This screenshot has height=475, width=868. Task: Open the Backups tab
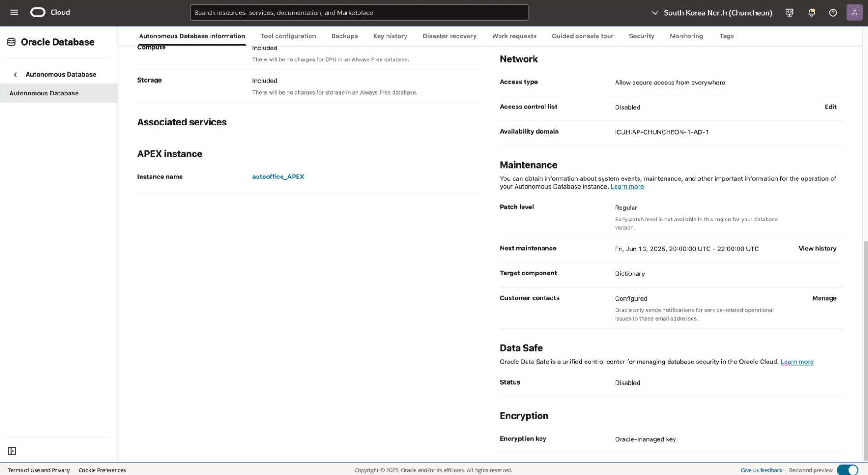pyautogui.click(x=344, y=36)
